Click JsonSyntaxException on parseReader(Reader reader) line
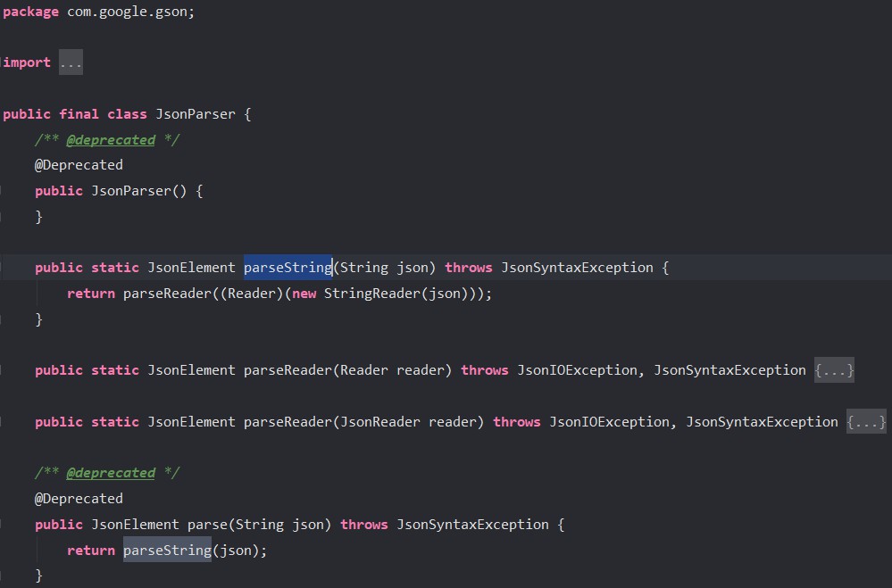Image resolution: width=892 pixels, height=588 pixels. (729, 371)
